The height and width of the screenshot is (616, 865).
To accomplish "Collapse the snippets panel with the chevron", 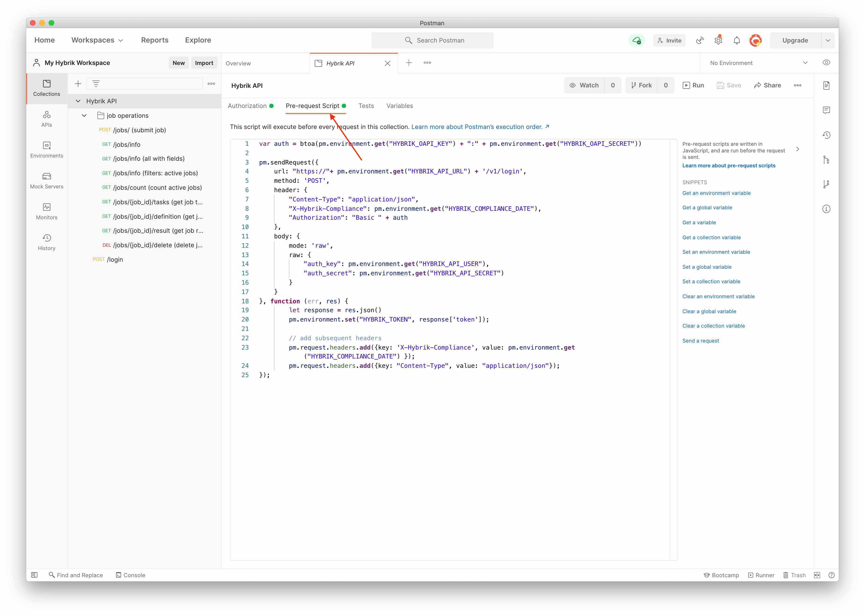I will [x=797, y=149].
